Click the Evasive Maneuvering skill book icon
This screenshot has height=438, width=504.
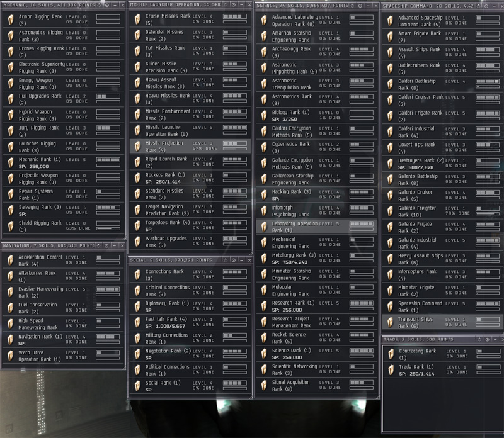tap(11, 292)
